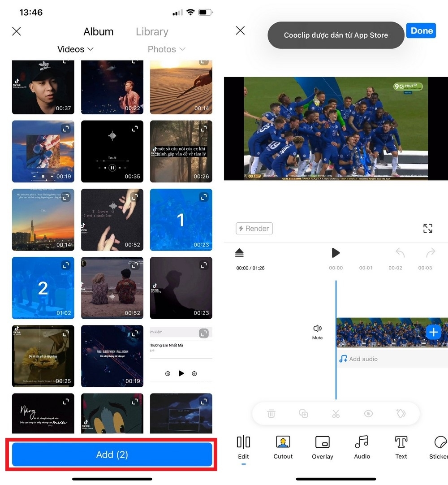Select the hands 00:52 video thumbnail
Viewport: 448px width, 485px height.
point(112,220)
